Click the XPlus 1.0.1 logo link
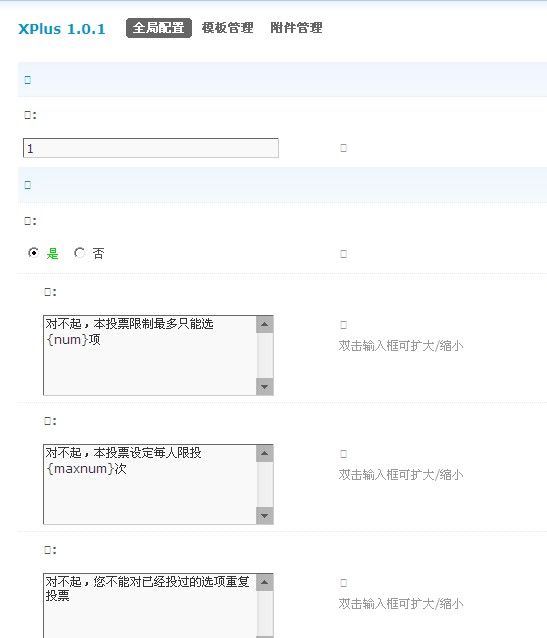 (62, 29)
